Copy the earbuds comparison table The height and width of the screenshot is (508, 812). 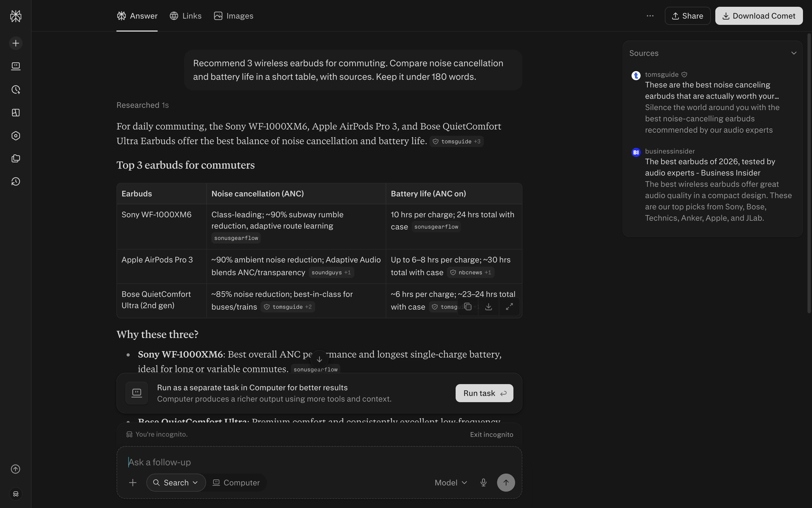coord(468,307)
